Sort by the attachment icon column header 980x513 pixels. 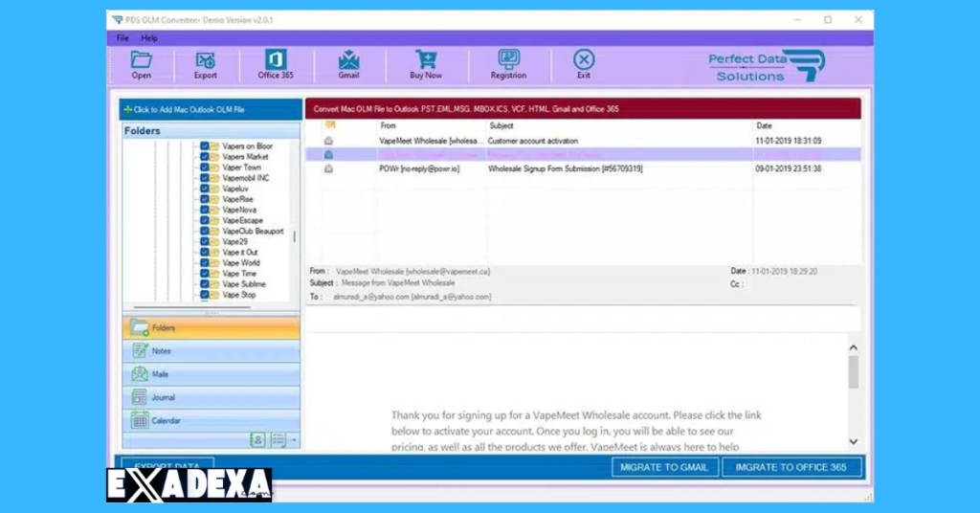pyautogui.click(x=330, y=125)
